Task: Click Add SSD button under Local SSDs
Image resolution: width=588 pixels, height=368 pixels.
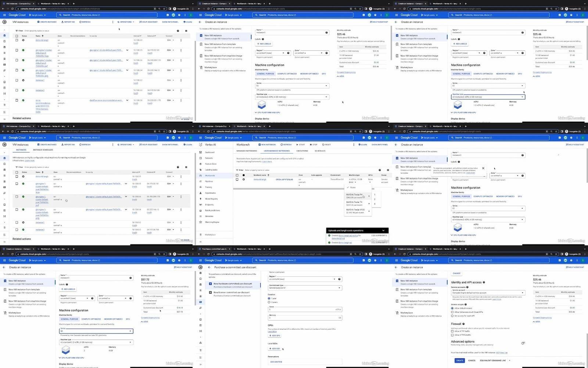Action: (275, 348)
